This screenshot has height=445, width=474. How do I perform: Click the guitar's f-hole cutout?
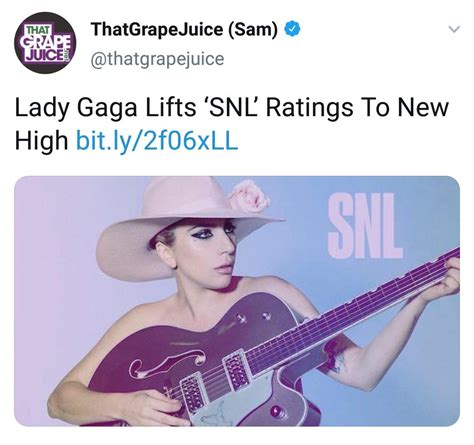(167, 362)
